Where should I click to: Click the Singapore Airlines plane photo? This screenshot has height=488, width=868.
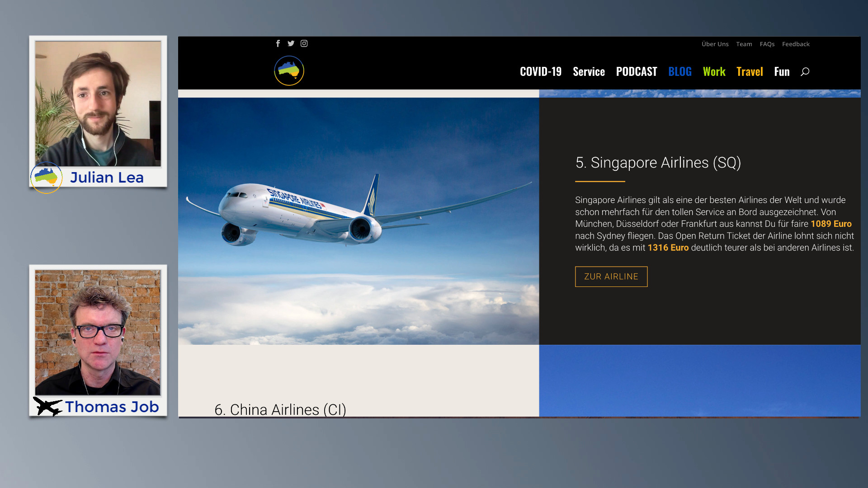[359, 221]
